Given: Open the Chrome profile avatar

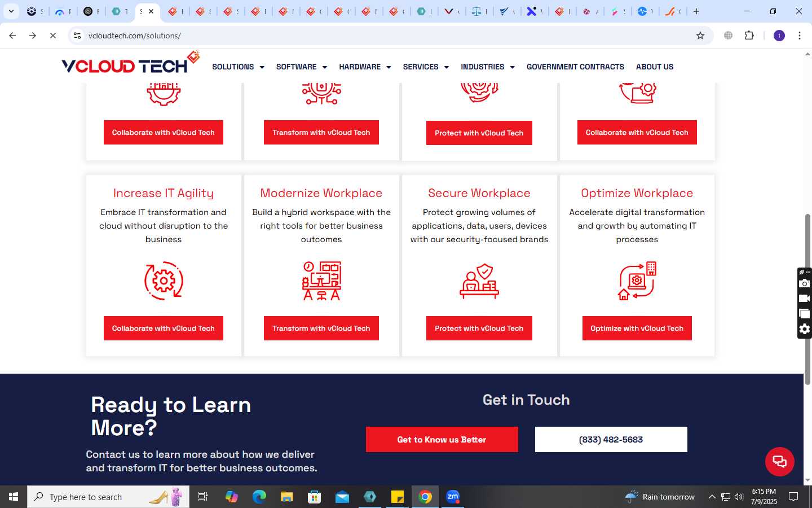Looking at the screenshot, I should pos(779,36).
